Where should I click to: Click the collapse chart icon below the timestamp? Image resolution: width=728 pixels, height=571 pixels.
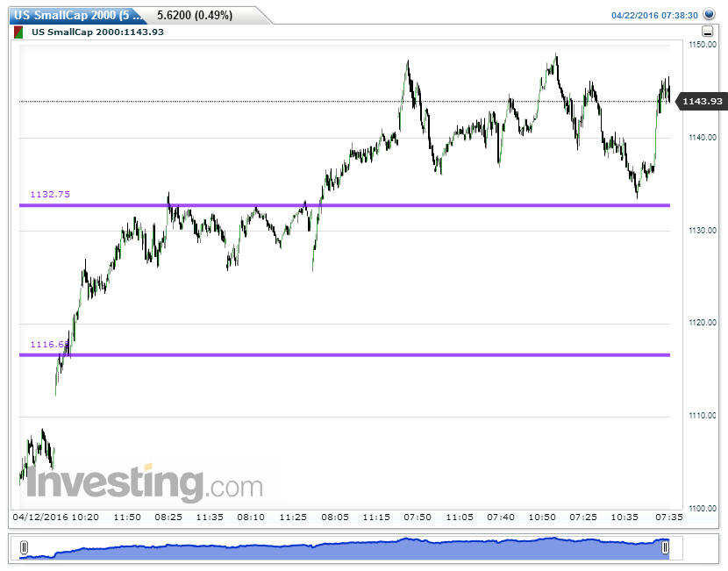709,32
